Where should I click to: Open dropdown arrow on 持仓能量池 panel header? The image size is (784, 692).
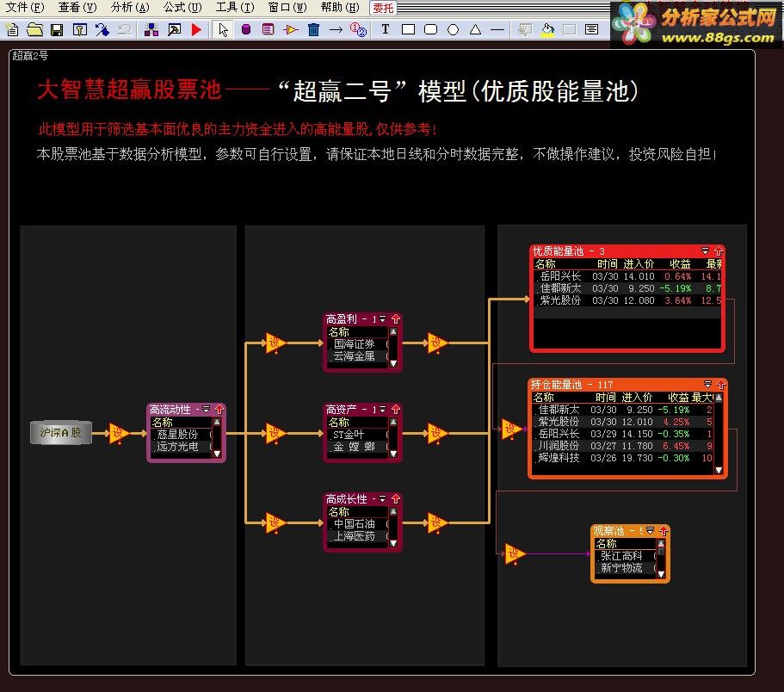pos(707,384)
